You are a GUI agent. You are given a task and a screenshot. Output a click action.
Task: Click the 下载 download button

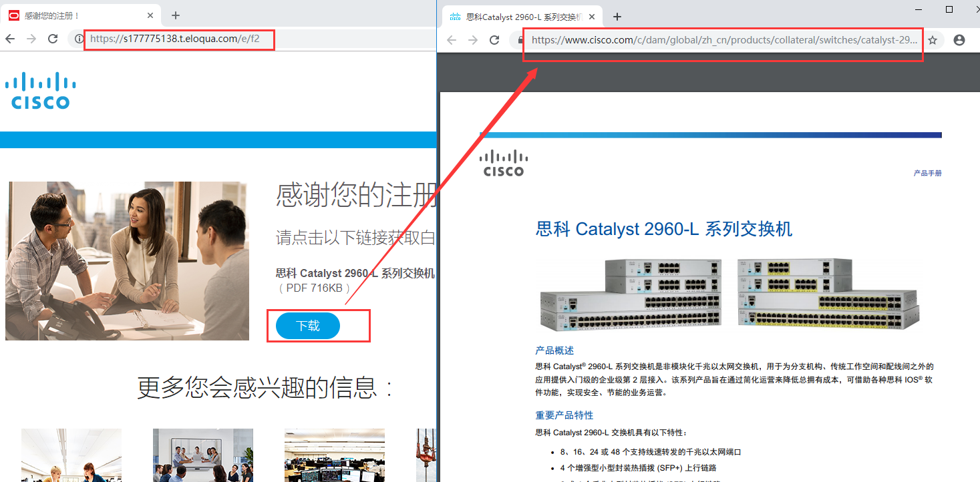point(308,326)
